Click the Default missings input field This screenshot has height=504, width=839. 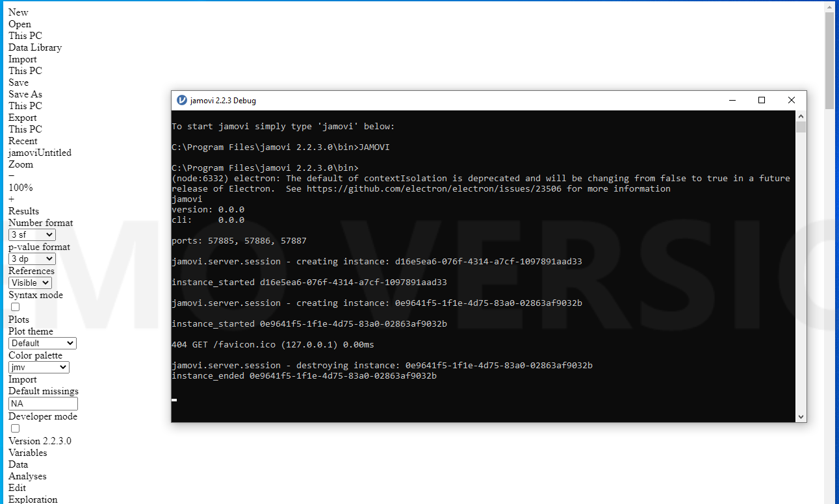pos(42,403)
